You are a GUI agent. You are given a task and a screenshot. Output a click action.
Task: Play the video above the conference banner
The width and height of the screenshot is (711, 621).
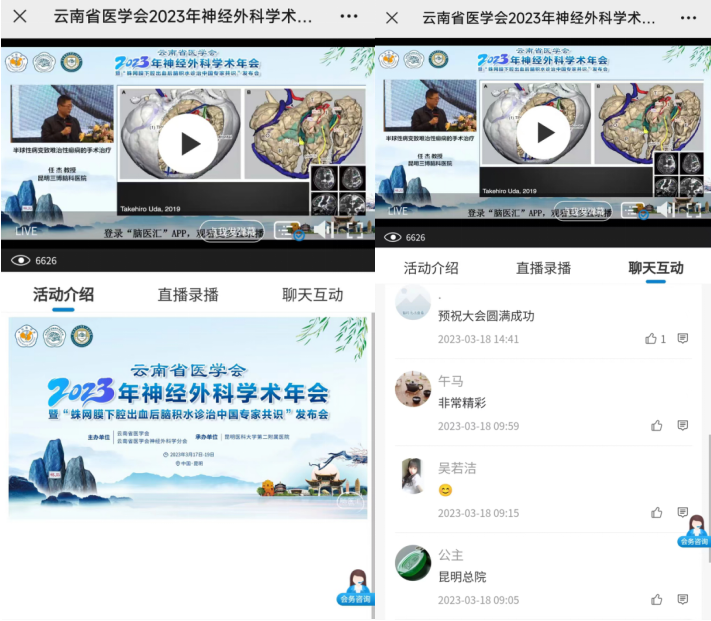click(x=187, y=144)
